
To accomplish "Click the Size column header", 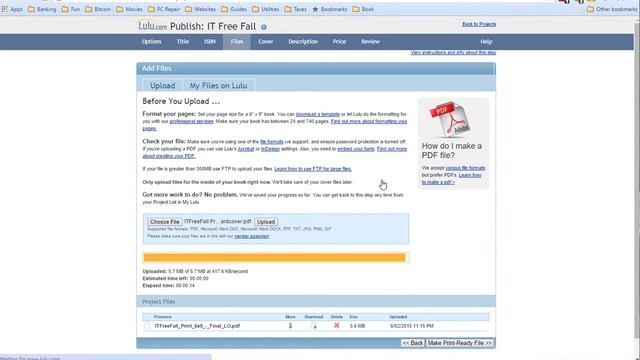I will pyautogui.click(x=353, y=317).
